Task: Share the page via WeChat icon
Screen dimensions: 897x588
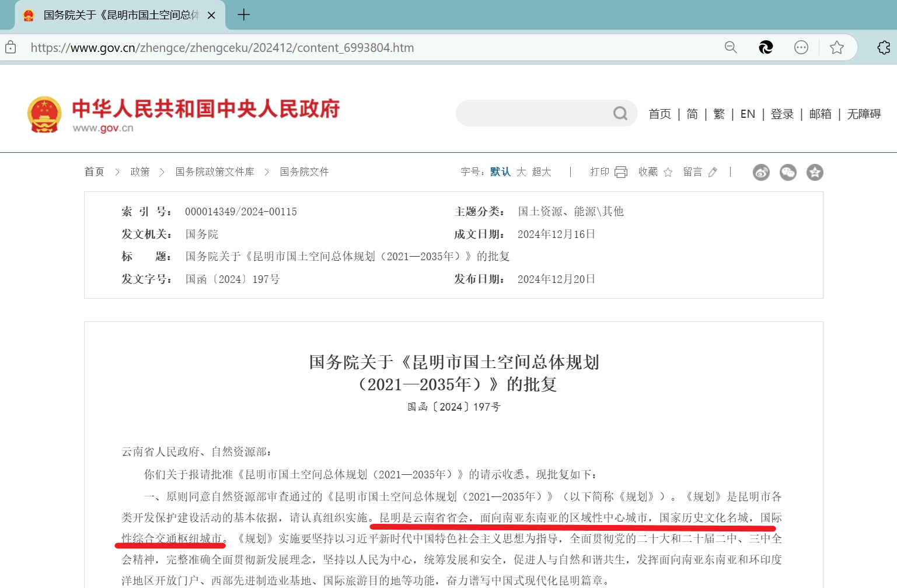Action: click(x=788, y=172)
